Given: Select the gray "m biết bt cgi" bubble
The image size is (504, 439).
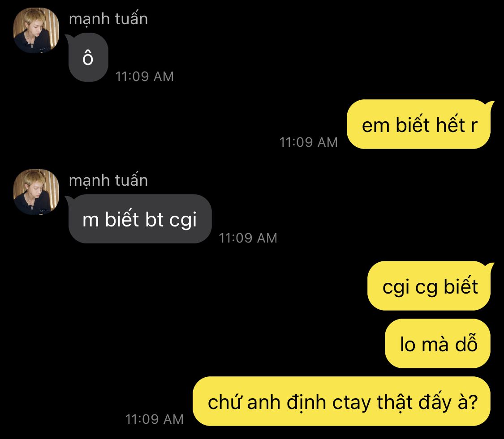Looking at the screenshot, I should [140, 219].
